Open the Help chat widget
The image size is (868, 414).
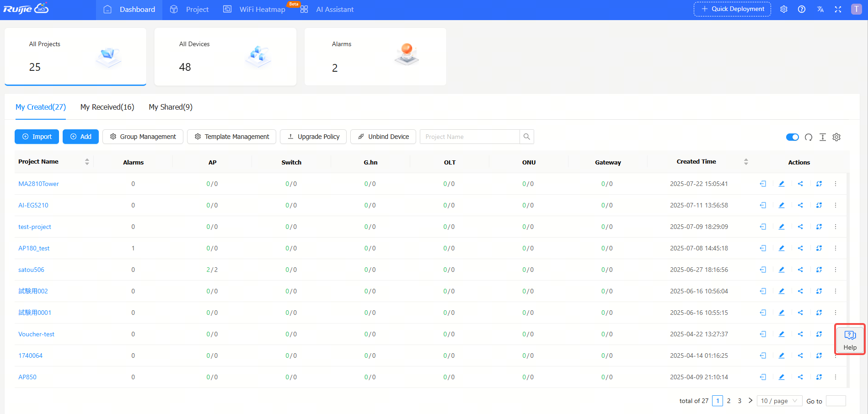[850, 340]
